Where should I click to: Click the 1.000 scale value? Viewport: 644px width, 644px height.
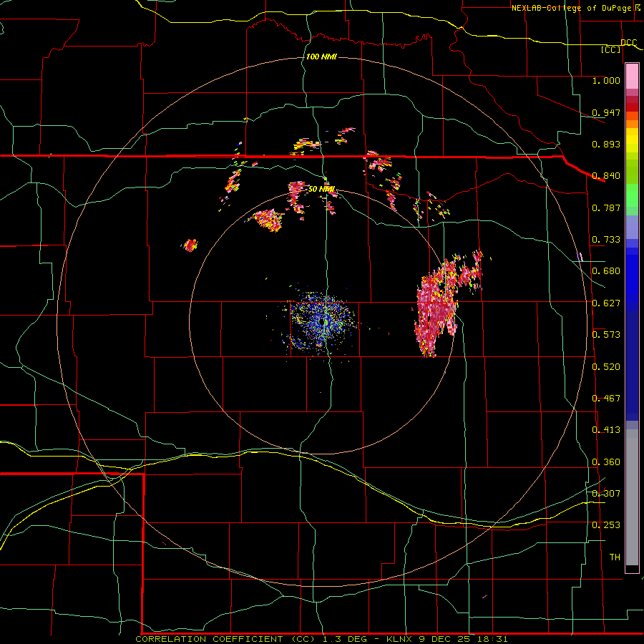[606, 80]
